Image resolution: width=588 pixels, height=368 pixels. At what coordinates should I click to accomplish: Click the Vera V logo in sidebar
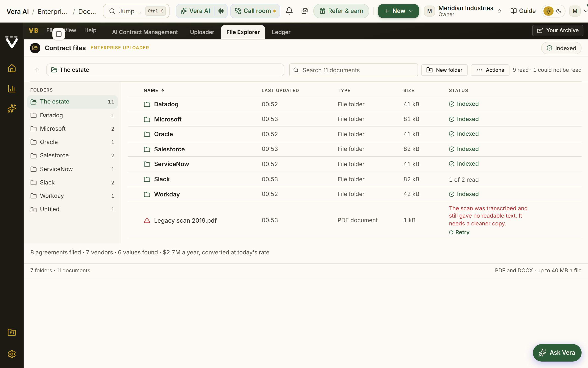point(12,42)
